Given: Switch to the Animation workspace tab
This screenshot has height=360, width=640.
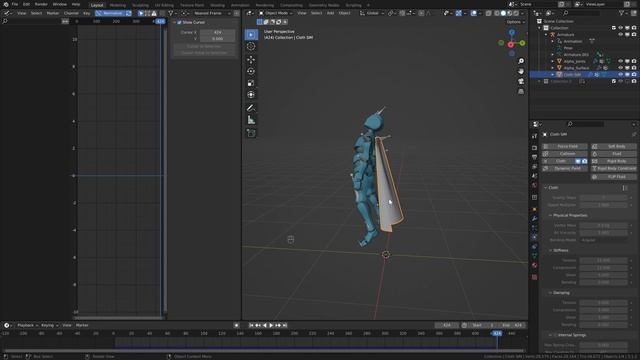Looking at the screenshot, I should click(240, 5).
